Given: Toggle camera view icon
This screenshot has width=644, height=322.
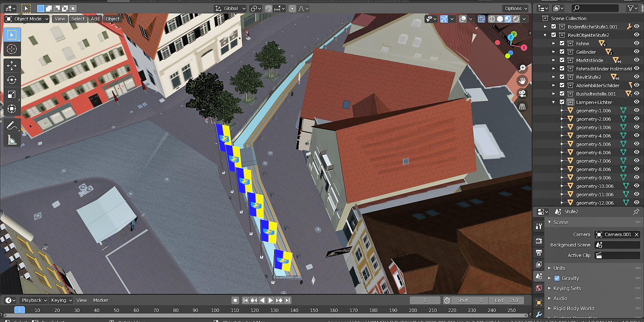Looking at the screenshot, I should 522,94.
